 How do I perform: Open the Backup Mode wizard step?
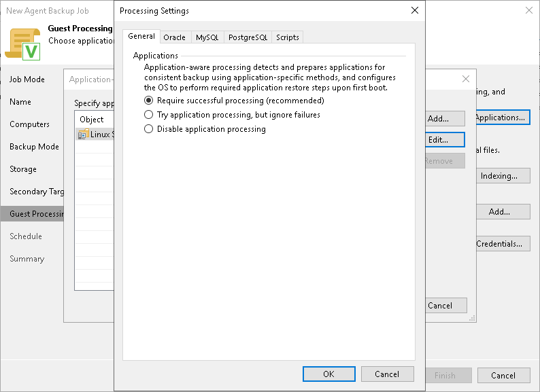tap(34, 147)
